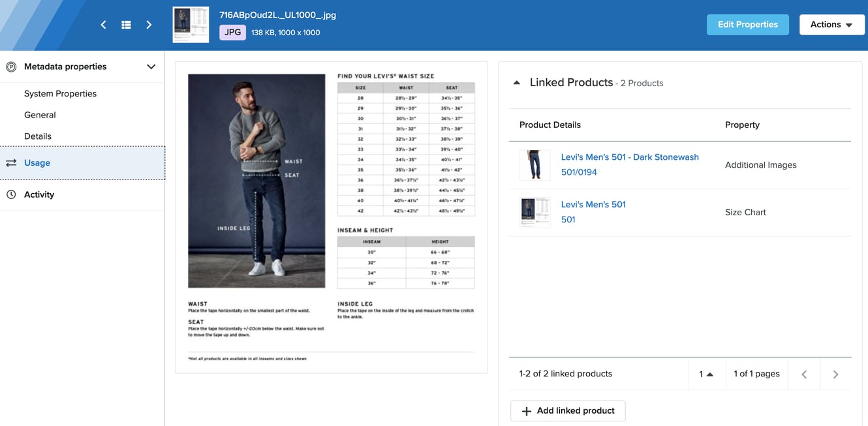Collapse the Metadata properties section

151,67
